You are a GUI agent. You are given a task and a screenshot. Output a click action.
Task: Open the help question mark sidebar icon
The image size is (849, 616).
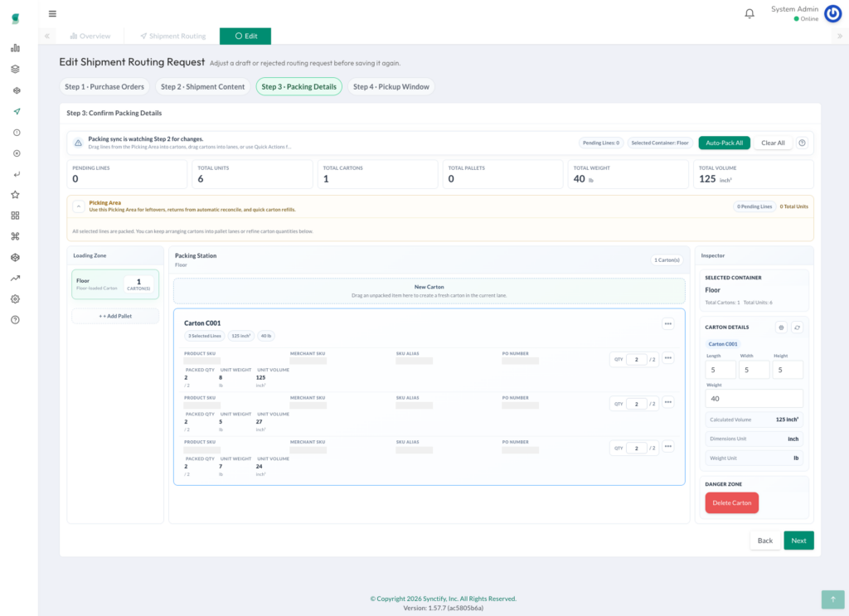tap(15, 320)
